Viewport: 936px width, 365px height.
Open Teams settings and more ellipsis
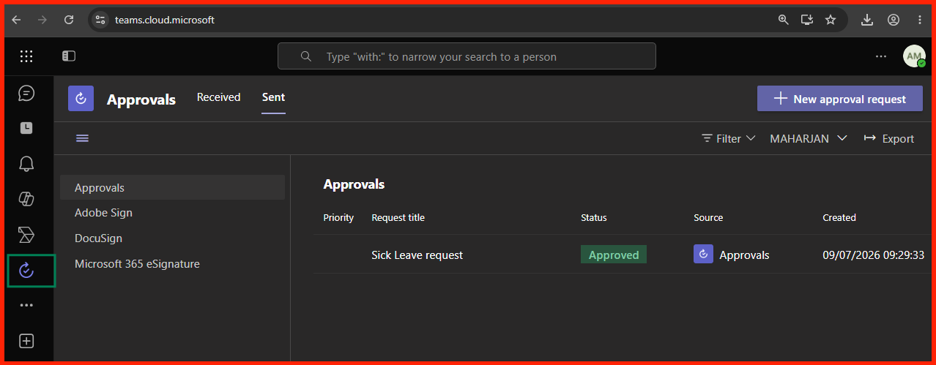pos(881,56)
